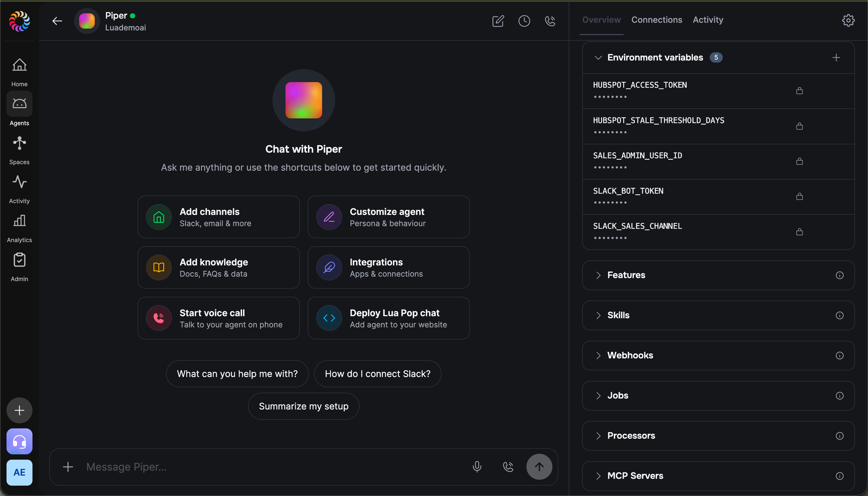Show info for Webhooks section
868x496 pixels.
[839, 355]
